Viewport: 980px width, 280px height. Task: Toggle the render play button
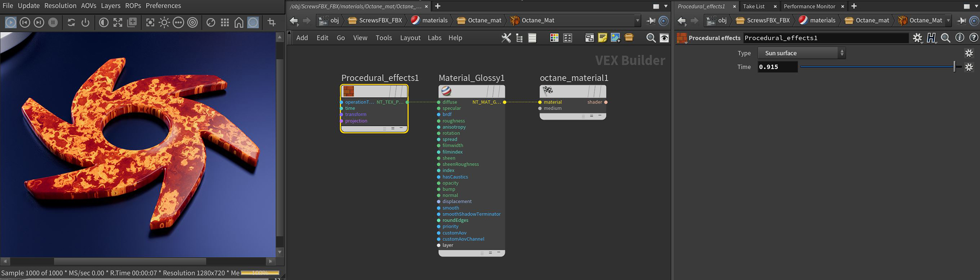click(11, 22)
